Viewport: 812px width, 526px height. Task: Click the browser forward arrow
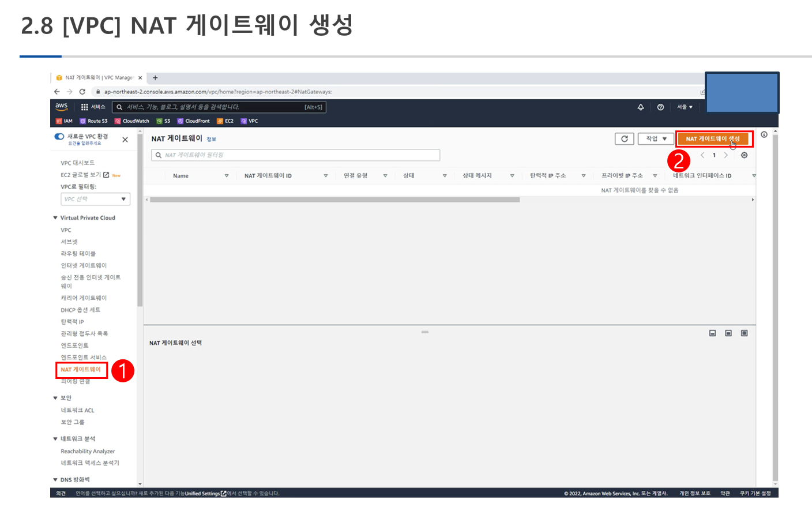tap(69, 92)
